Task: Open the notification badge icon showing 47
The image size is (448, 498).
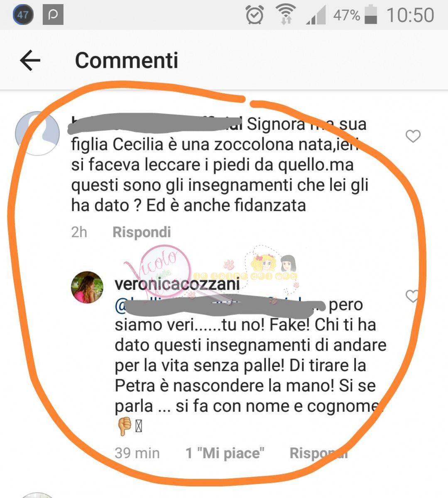Action: click(x=23, y=15)
